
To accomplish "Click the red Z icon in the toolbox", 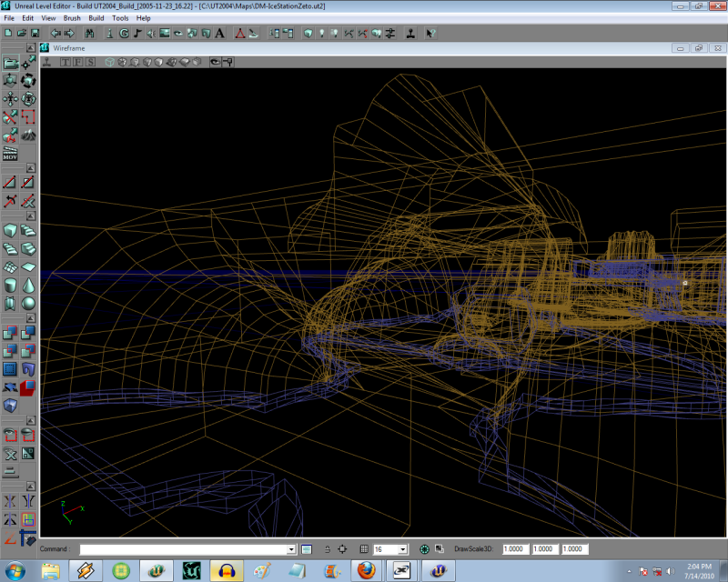I will tap(10, 538).
